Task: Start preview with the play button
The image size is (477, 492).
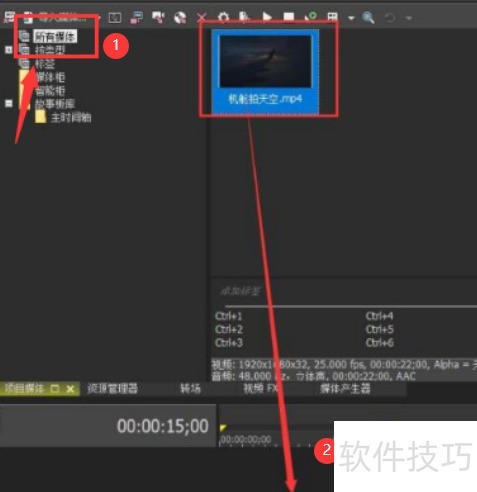Action: click(267, 17)
